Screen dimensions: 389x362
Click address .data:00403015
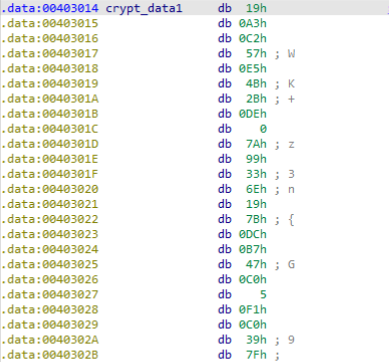(x=50, y=23)
